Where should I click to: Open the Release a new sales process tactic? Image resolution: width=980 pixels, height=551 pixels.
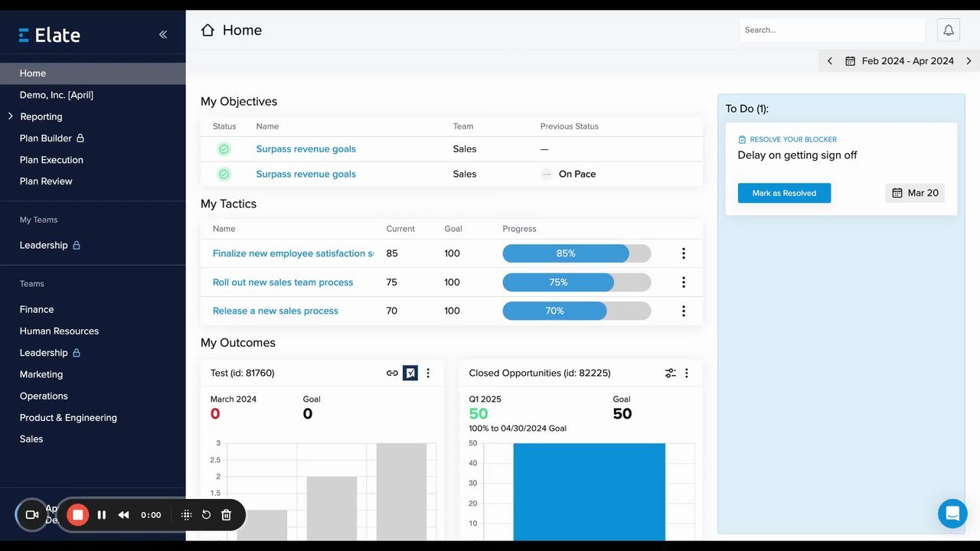pos(276,311)
